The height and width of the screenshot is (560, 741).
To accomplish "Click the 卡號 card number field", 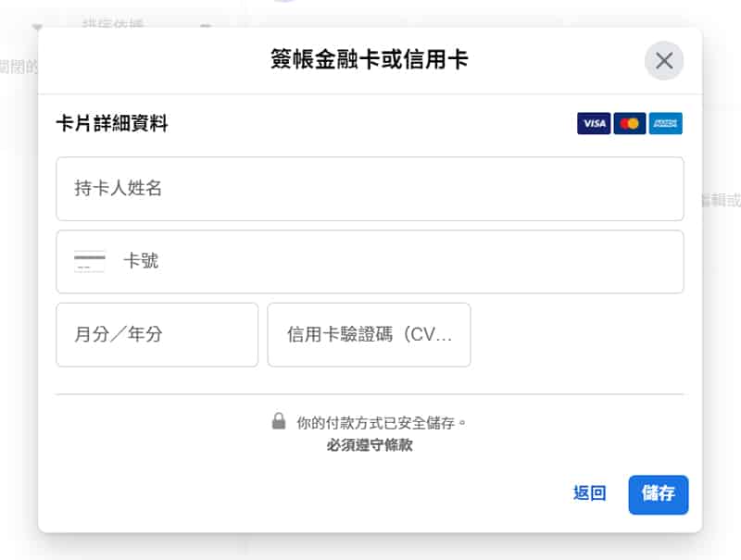I will click(x=370, y=262).
